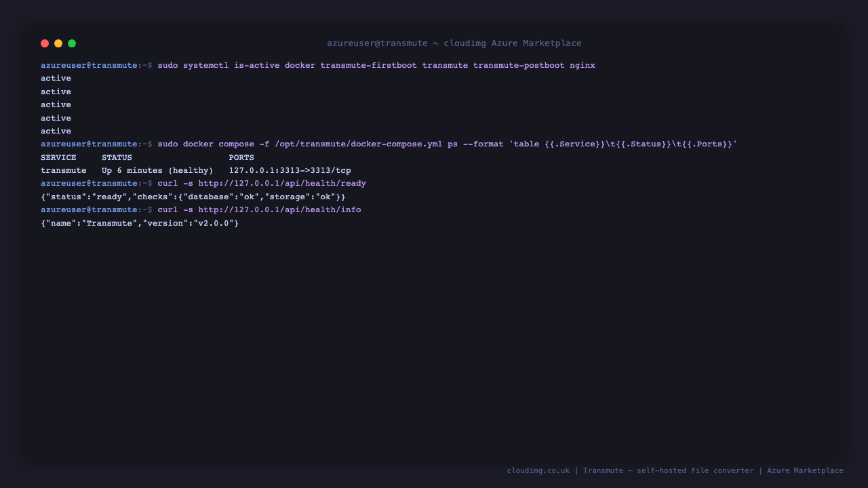
Task: Click the green maximize window dot
Action: pyautogui.click(x=72, y=43)
